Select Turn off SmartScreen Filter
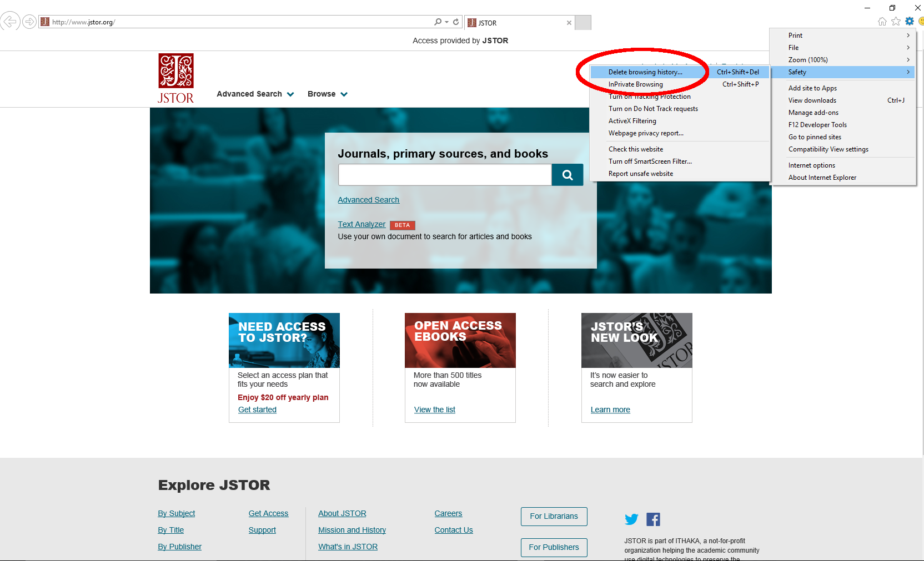 click(680, 161)
